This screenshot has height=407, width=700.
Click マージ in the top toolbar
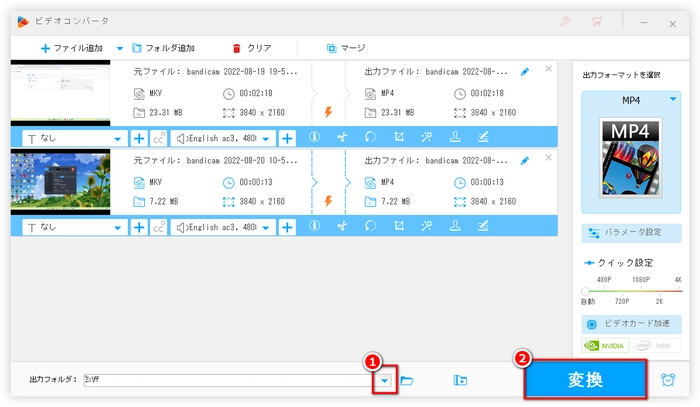[x=346, y=47]
